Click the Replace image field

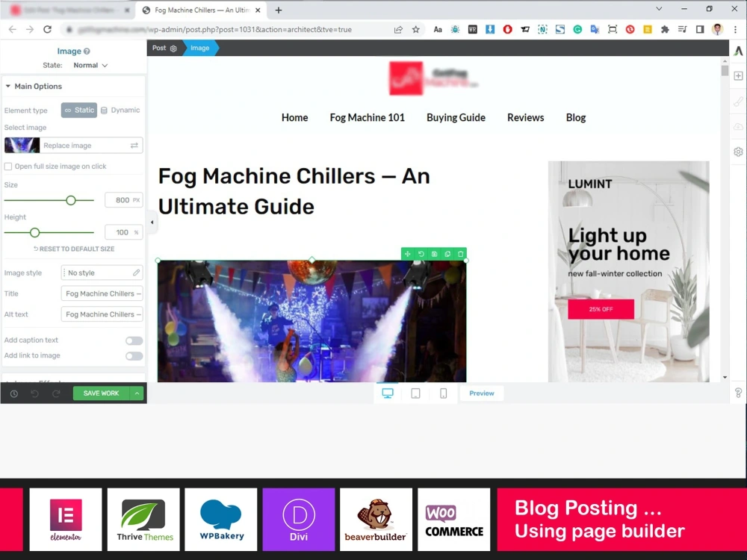pos(73,146)
